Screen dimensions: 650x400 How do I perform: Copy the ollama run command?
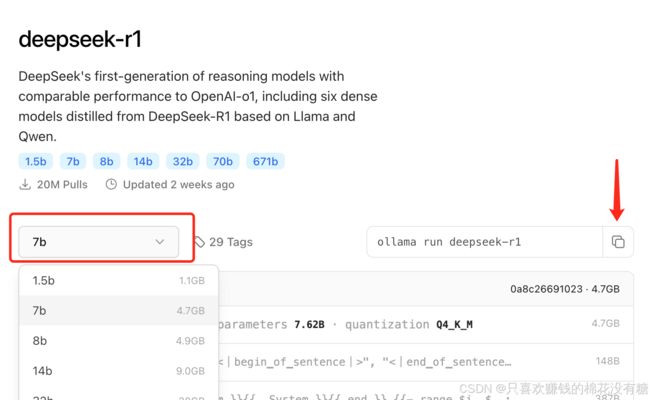[x=618, y=242]
